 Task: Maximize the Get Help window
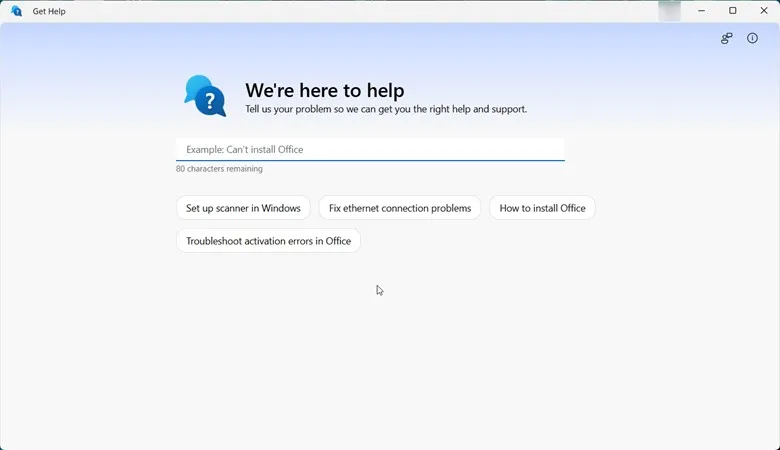click(733, 11)
